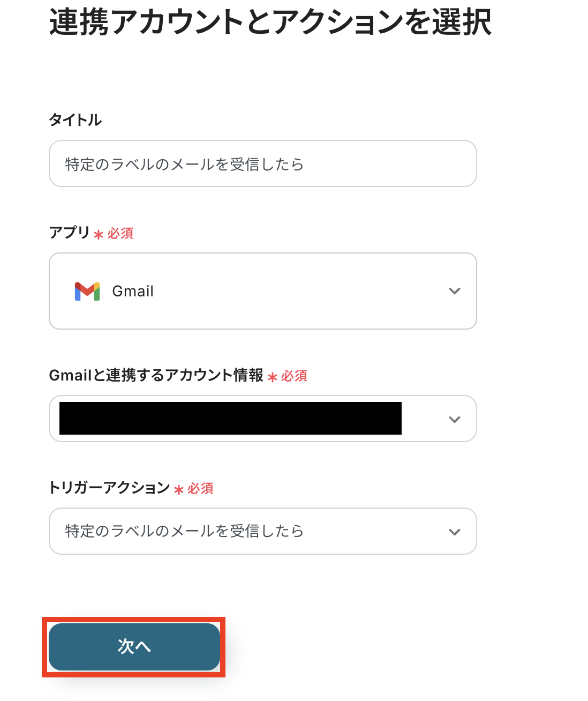Click the chevron in the Gmail app selector
588x701 pixels.
[454, 291]
